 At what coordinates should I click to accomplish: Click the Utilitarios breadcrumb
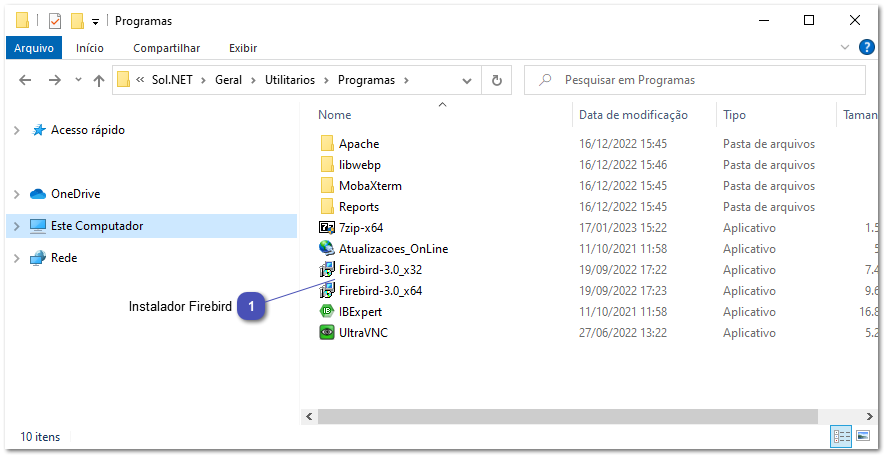290,80
